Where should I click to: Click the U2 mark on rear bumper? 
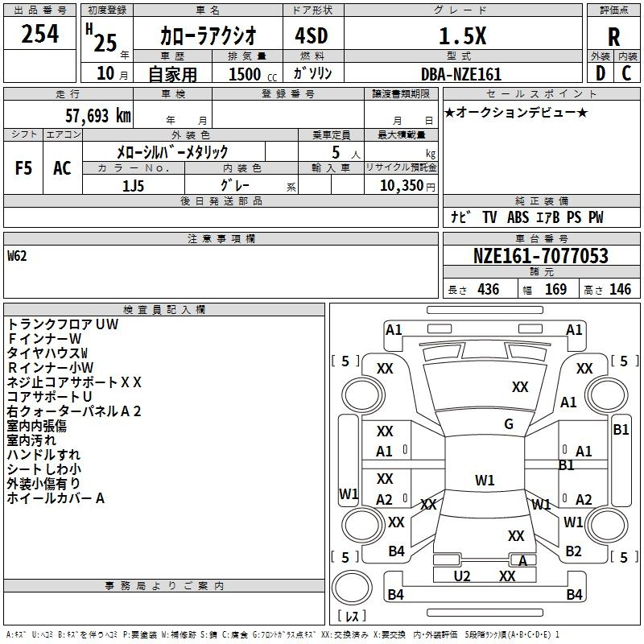462,576
